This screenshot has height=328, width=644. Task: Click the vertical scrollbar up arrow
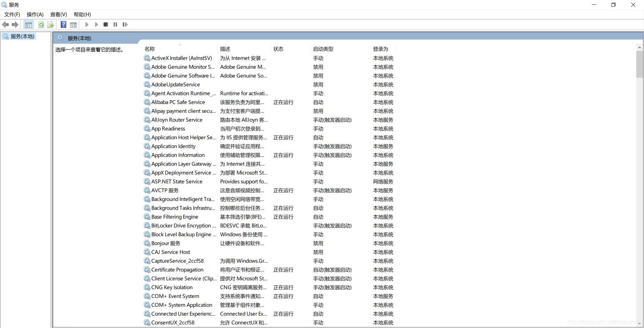pyautogui.click(x=639, y=48)
